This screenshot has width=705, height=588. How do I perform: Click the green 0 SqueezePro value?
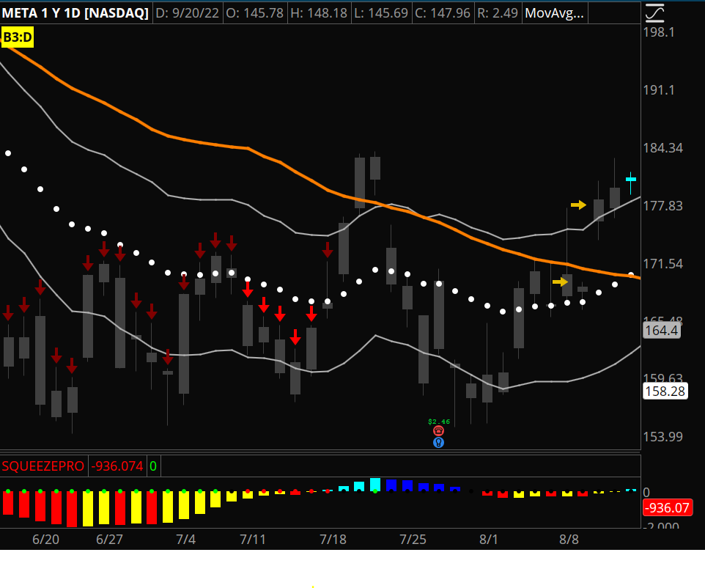pos(153,466)
